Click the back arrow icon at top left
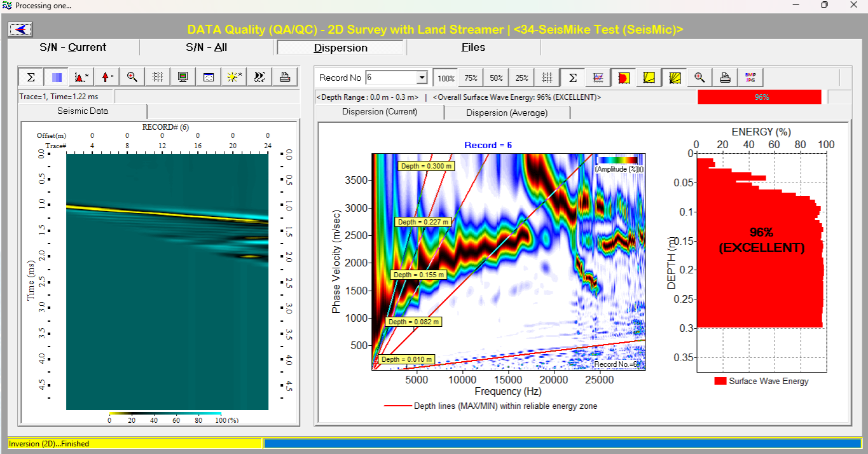 point(20,29)
